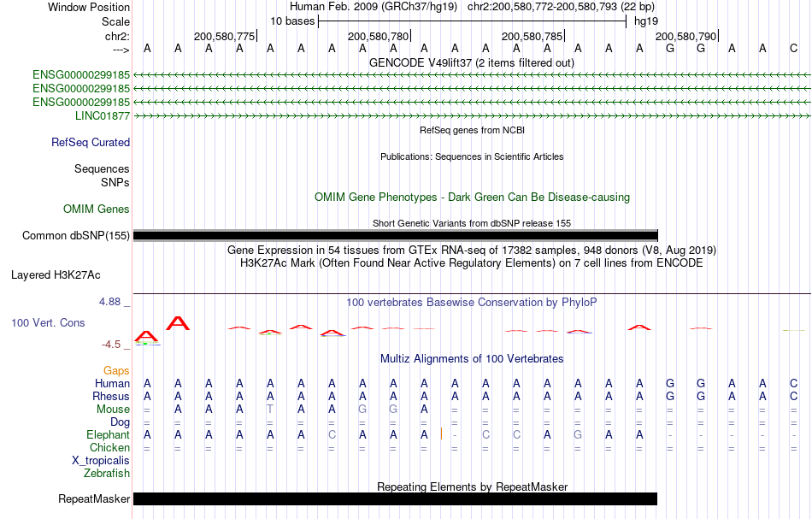
Task: Click the sequence direction arrow ---> label
Action: [121, 50]
